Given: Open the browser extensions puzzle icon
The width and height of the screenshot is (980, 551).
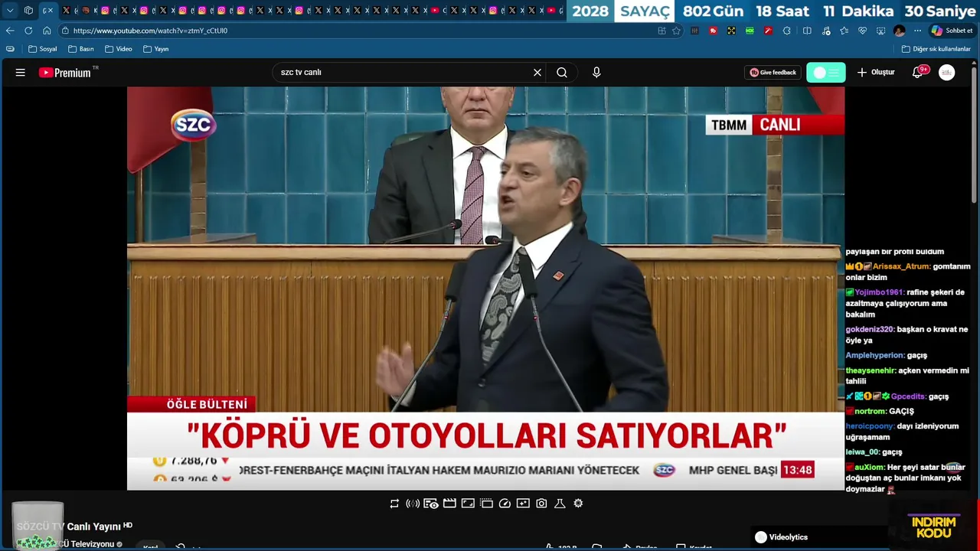Looking at the screenshot, I should 786,31.
